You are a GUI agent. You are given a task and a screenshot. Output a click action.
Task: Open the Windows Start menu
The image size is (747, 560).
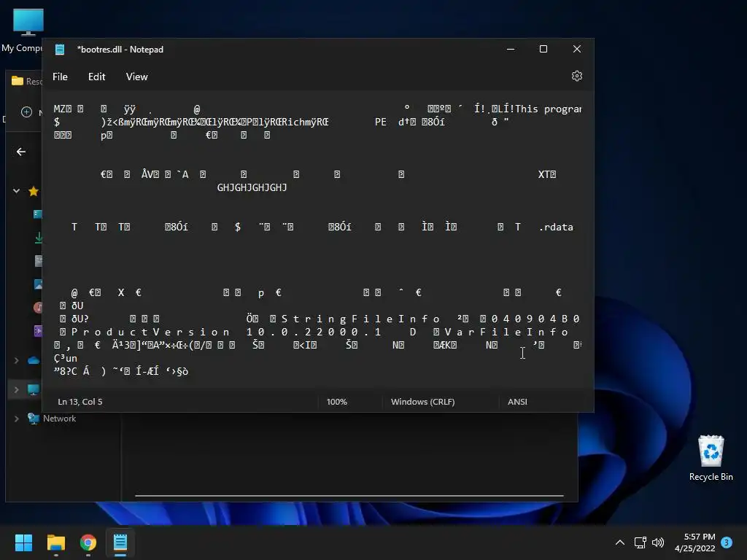[23, 542]
